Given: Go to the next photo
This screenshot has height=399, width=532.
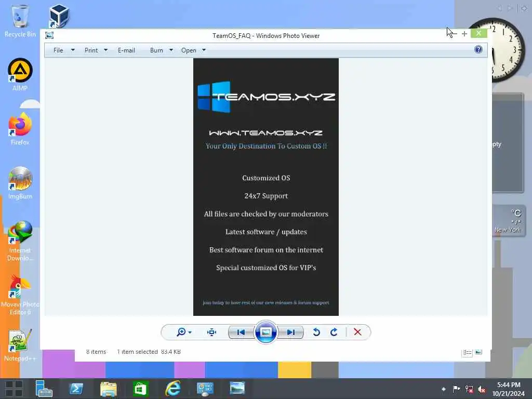Looking at the screenshot, I should tap(291, 332).
